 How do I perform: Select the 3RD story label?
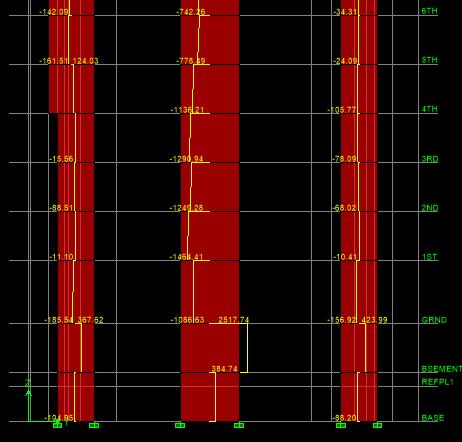pyautogui.click(x=430, y=159)
